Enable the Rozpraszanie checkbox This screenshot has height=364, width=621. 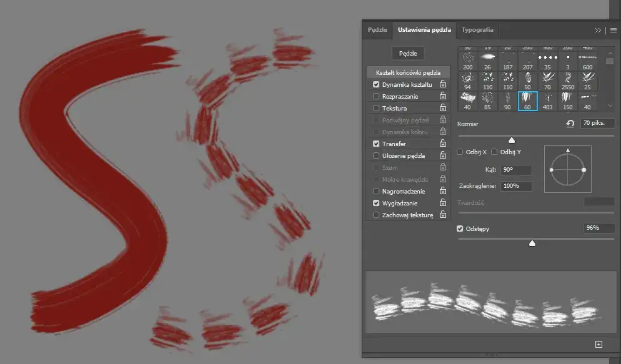[376, 96]
